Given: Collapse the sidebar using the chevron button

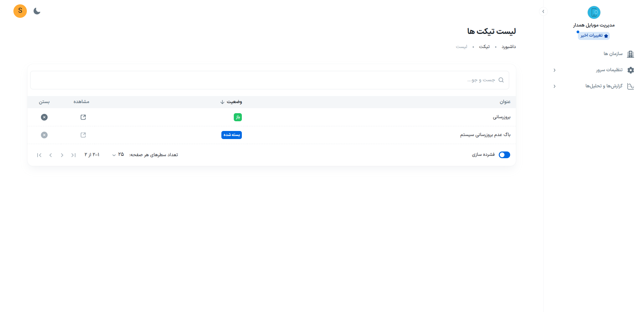Looking at the screenshot, I should pyautogui.click(x=543, y=11).
